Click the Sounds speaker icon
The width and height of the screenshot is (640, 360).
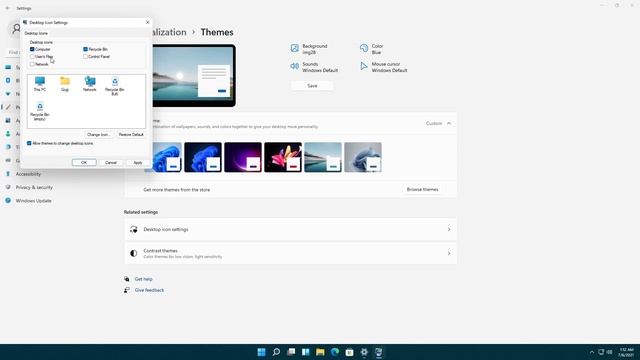tap(294, 66)
